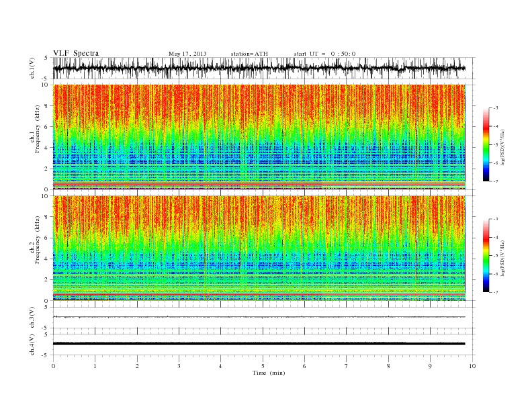The height and width of the screenshot is (411, 532).
Task: Click the "8" kHz tick on ch.1 spectrogram
Action: 47,106
